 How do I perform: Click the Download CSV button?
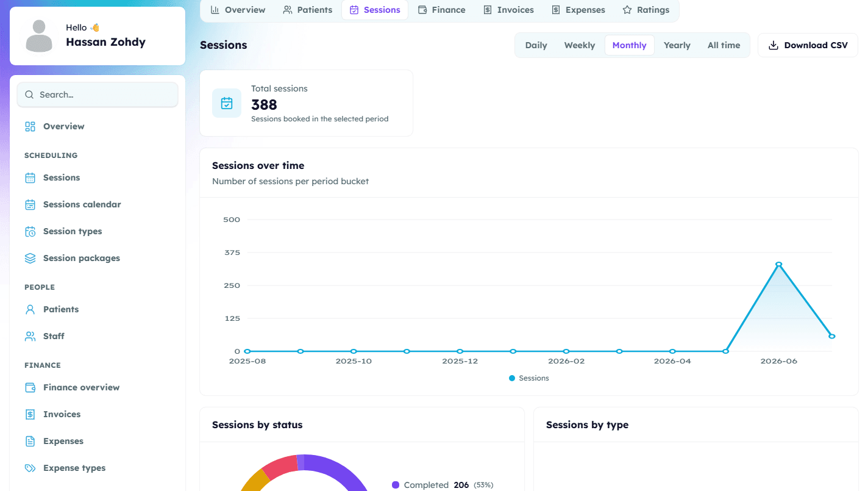pyautogui.click(x=808, y=45)
